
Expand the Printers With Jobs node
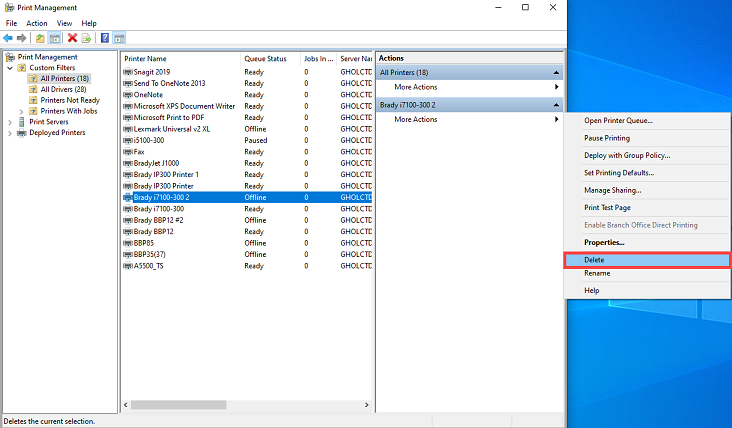[21, 111]
